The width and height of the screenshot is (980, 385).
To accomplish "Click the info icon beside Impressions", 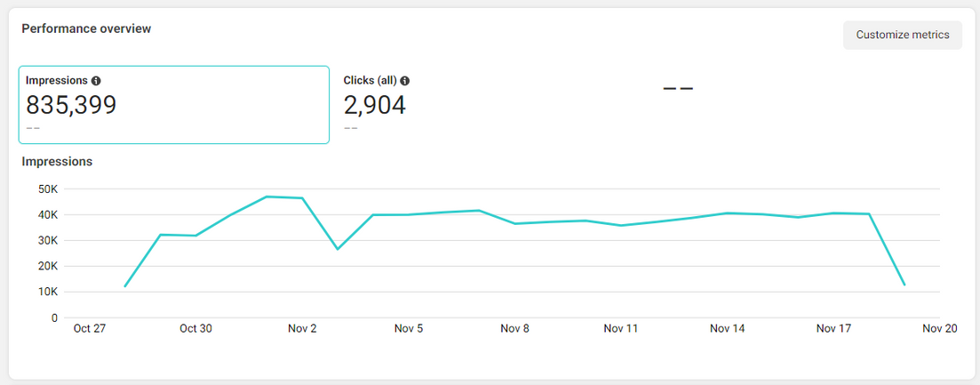I will pyautogui.click(x=96, y=81).
